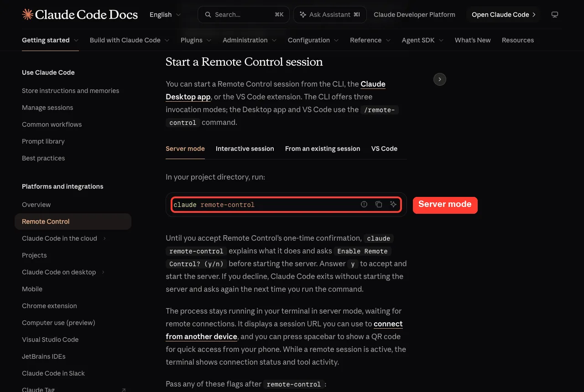Expand the Configuration dropdown
Screen dimensions: 584x392
313,40
